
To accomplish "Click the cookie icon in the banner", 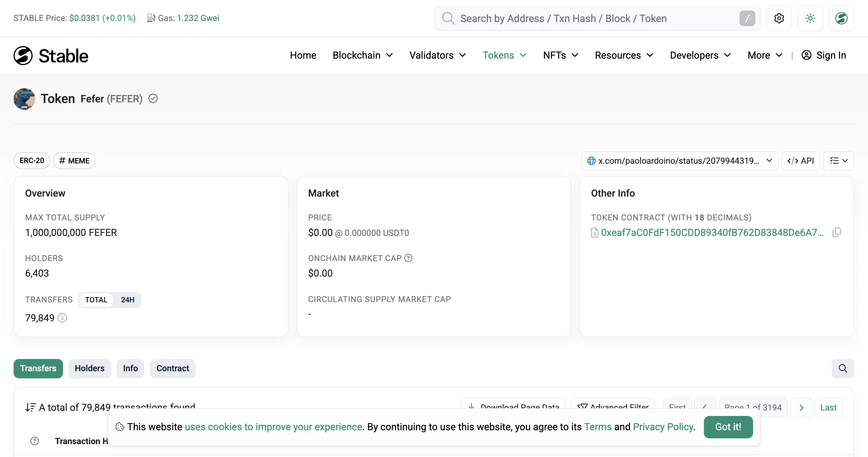I will click(120, 427).
